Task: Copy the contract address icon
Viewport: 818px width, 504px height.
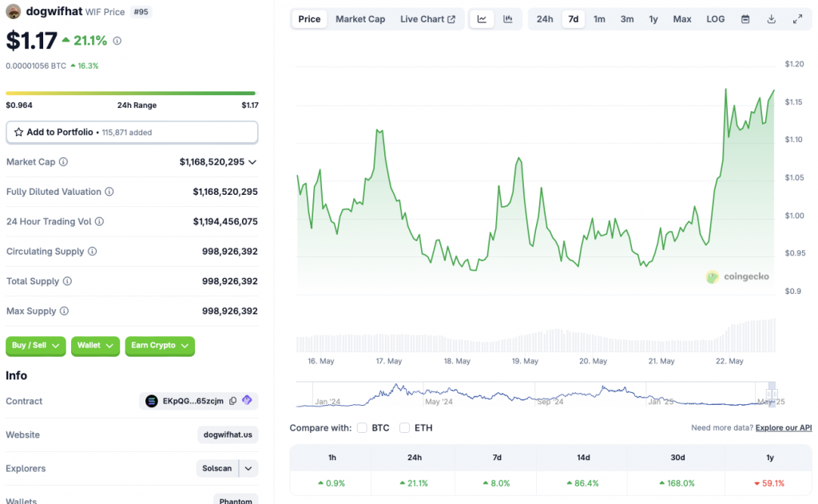Action: [232, 401]
